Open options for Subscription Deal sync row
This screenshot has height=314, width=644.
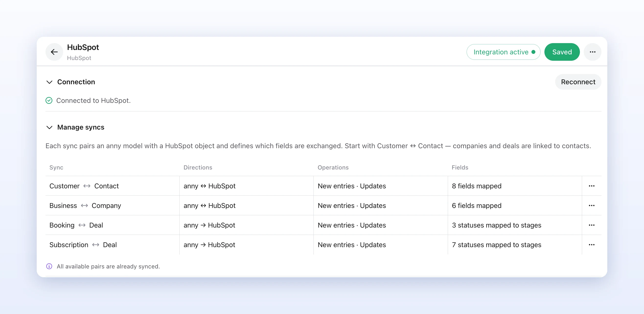tap(591, 244)
